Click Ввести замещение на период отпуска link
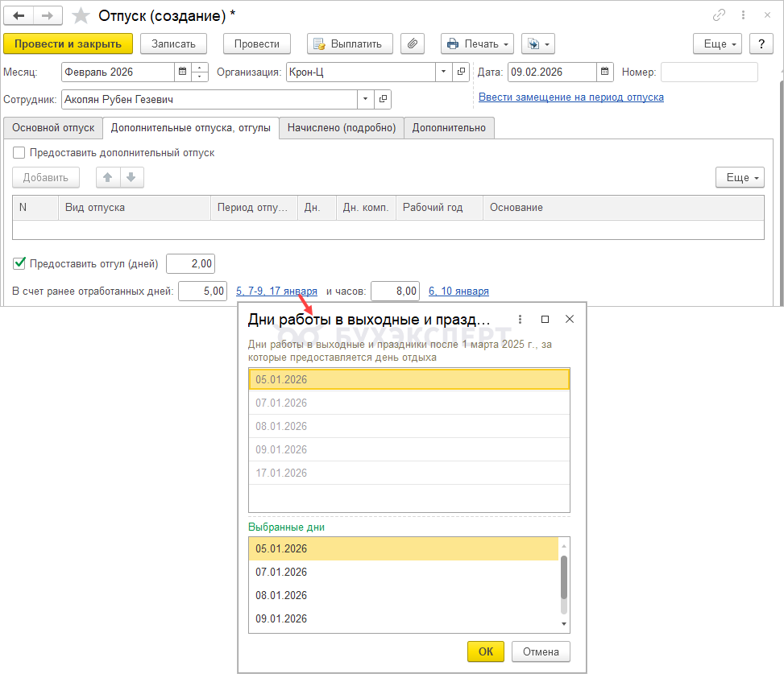The height and width of the screenshot is (674, 784). point(570,97)
